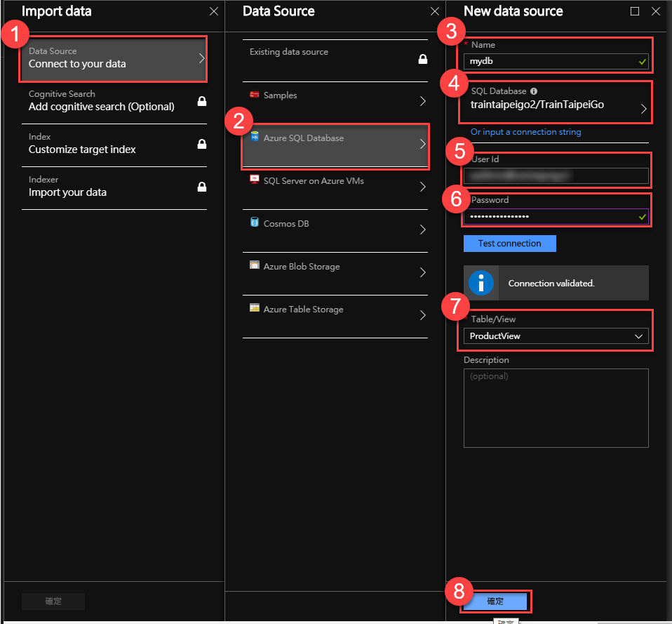Screen dimensions: 672x624
Task: Click the Azure SQL Database icon
Action: coord(254,137)
